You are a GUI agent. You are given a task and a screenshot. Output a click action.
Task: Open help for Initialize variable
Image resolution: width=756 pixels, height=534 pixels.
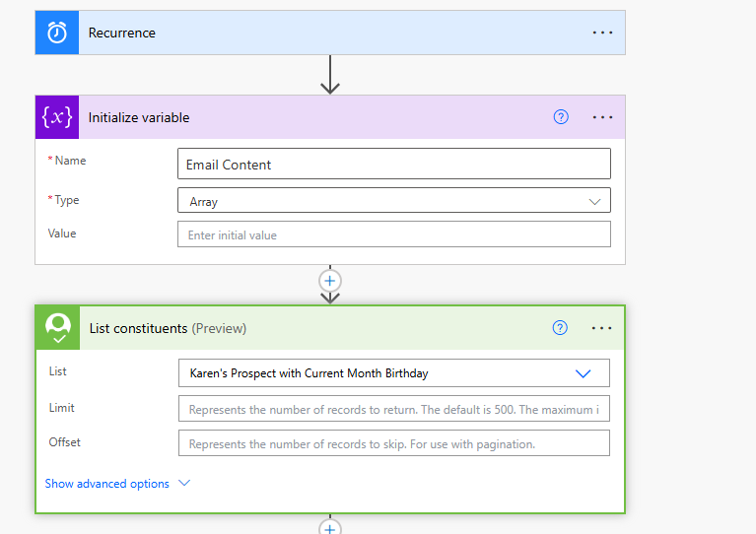(x=561, y=117)
